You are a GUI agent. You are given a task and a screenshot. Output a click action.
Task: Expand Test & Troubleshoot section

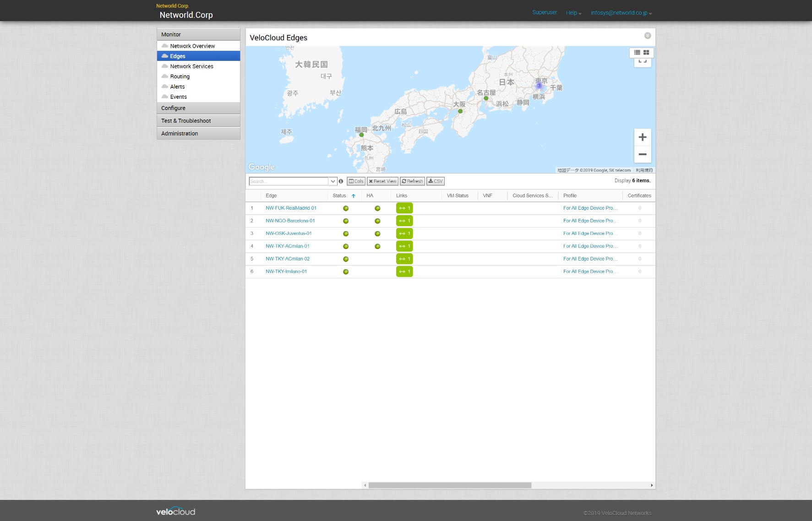click(198, 121)
